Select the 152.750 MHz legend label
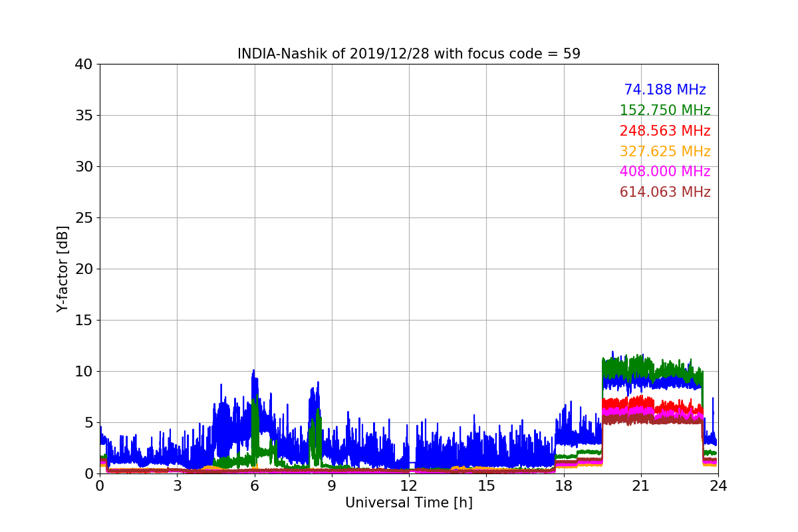798x532 pixels. pyautogui.click(x=665, y=110)
